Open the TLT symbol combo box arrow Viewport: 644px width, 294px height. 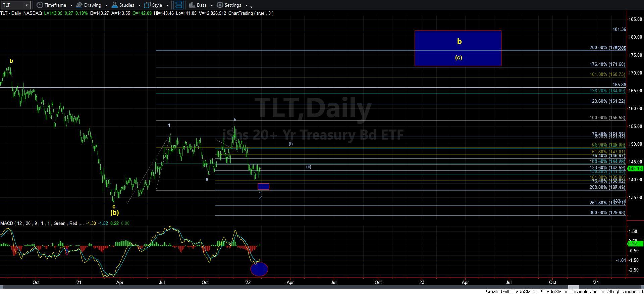(26, 5)
